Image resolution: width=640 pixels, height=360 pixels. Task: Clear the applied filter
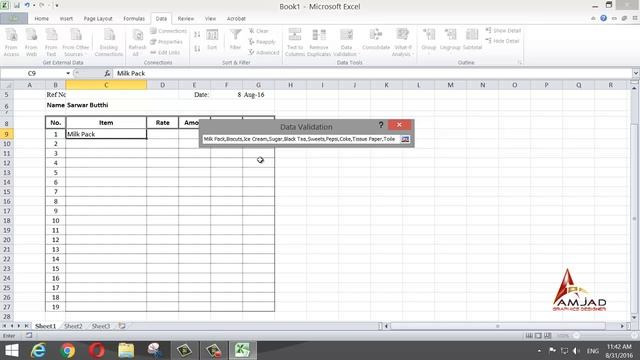coord(259,31)
